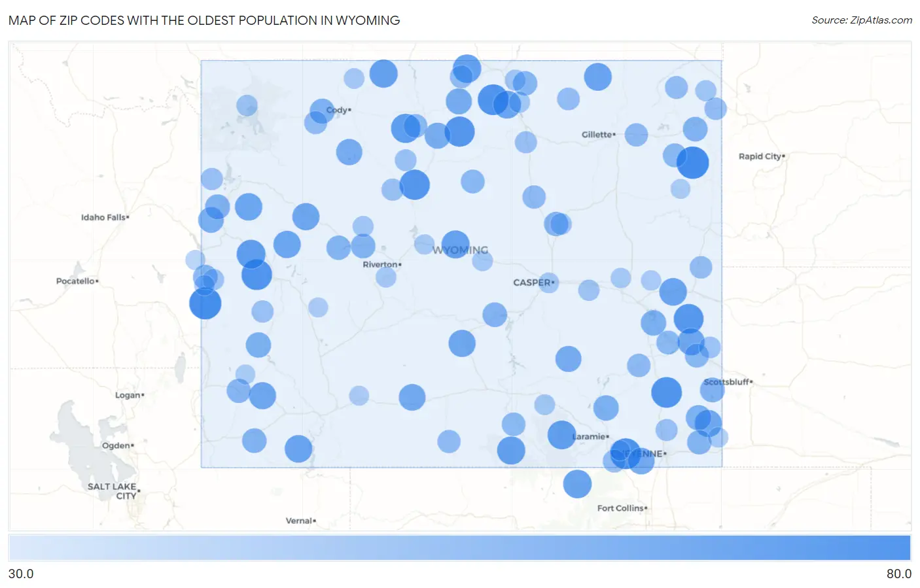The height and width of the screenshot is (588, 920).
Task: Click the 80.0 legend maximum value
Action: point(899,574)
